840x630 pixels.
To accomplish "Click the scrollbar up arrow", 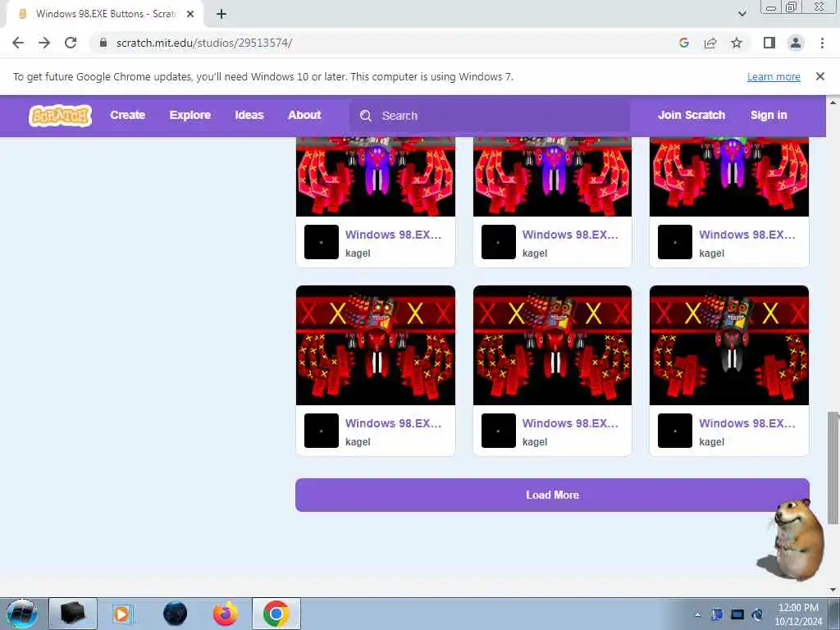I will (x=833, y=102).
